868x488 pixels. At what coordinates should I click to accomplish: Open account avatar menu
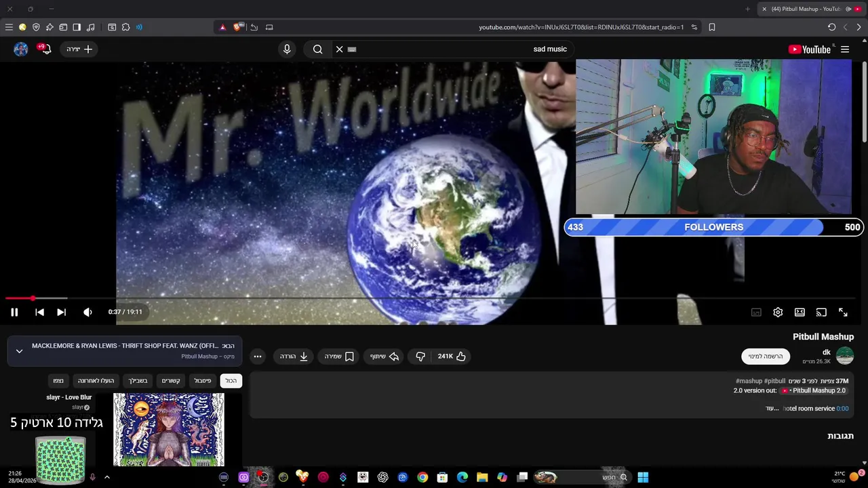click(x=21, y=49)
